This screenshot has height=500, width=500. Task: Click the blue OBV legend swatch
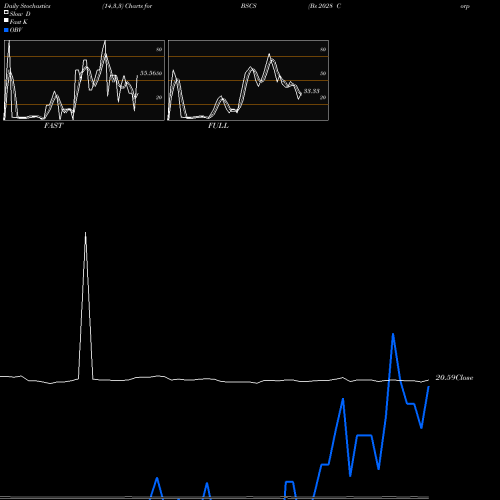point(6,30)
